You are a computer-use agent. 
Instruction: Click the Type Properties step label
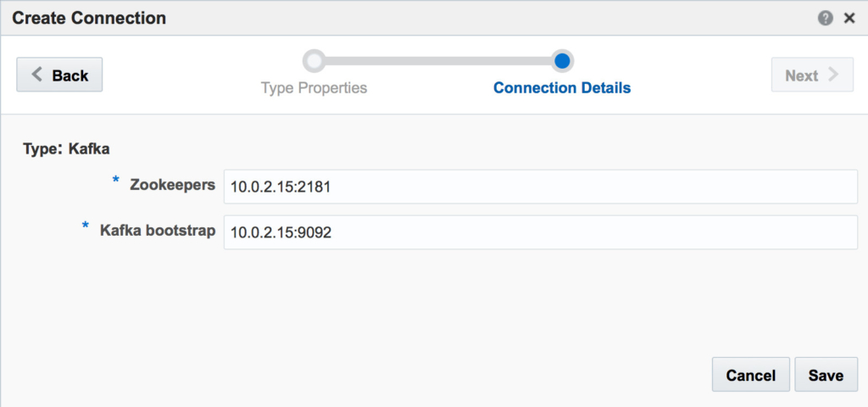pyautogui.click(x=314, y=88)
